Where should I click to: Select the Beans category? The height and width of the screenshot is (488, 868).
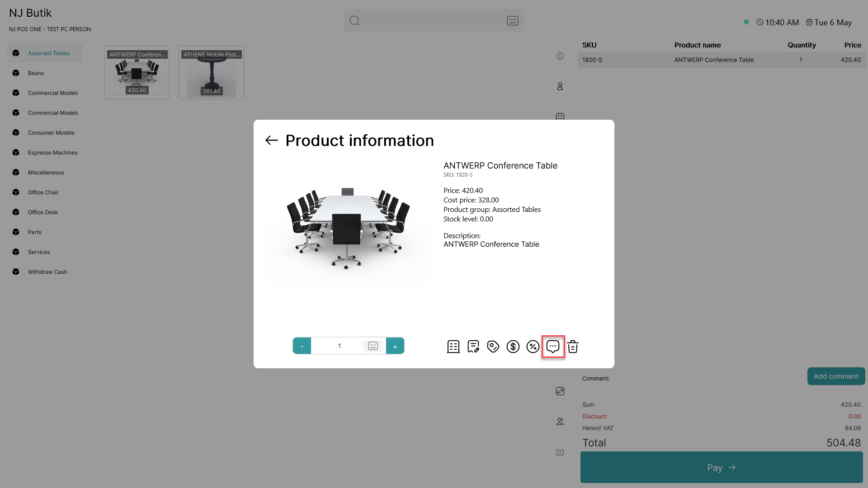coord(45,73)
